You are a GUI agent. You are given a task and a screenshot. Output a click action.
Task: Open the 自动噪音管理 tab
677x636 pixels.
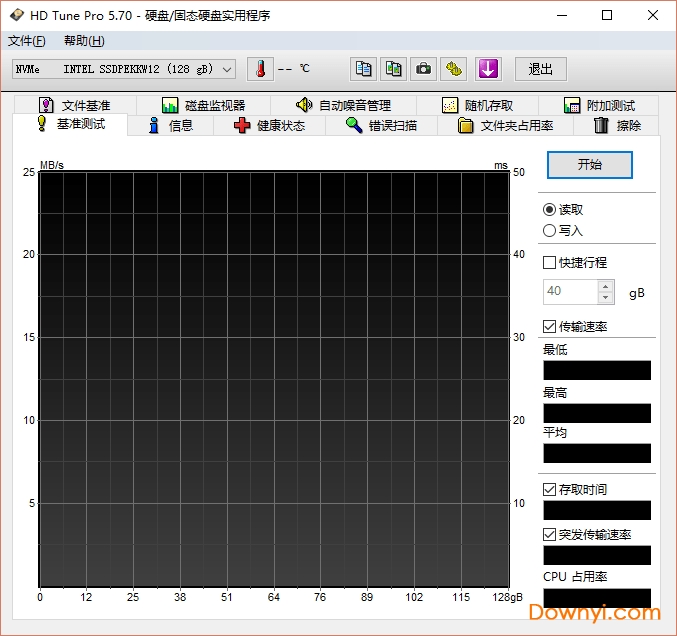pyautogui.click(x=344, y=105)
